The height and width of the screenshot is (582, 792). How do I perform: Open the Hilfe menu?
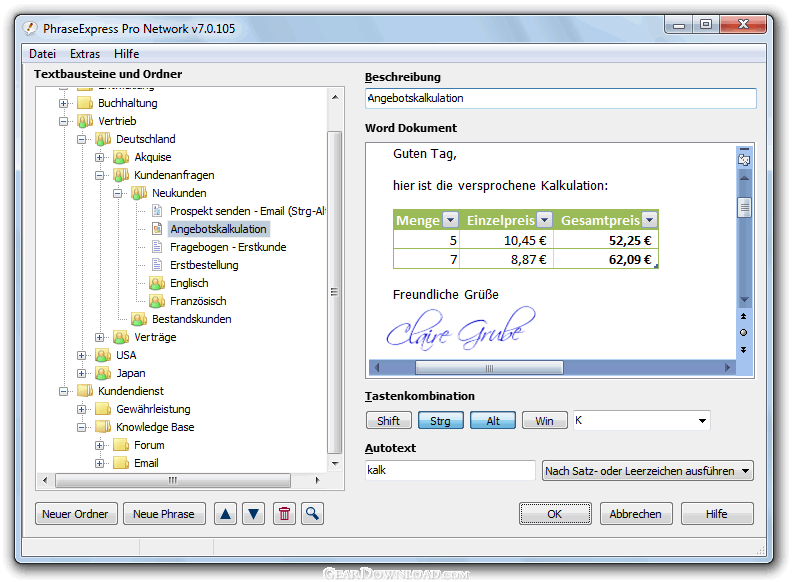[127, 54]
